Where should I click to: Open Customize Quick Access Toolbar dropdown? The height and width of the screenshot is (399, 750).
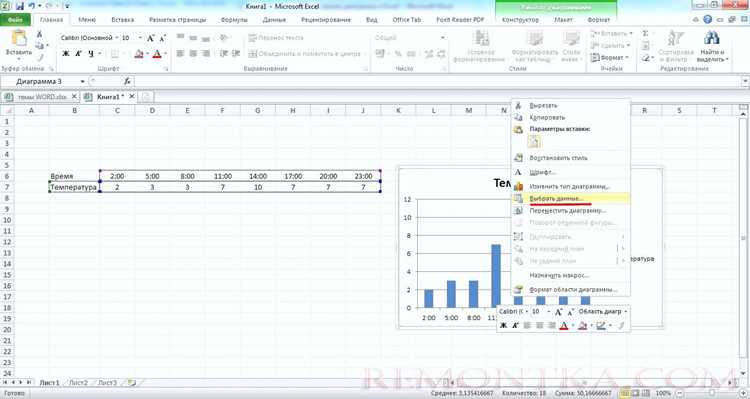(67, 6)
